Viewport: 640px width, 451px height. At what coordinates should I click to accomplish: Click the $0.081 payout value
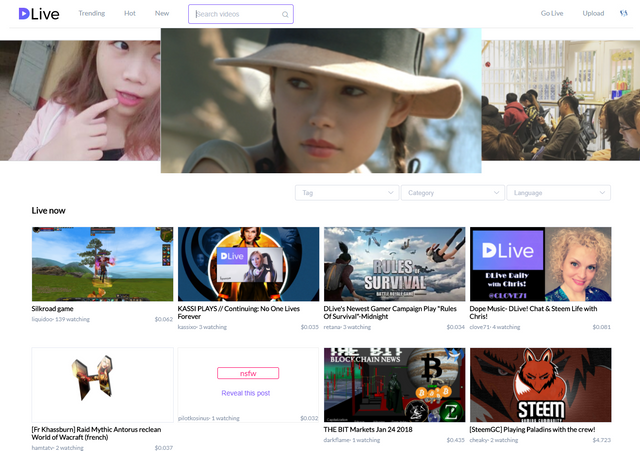click(x=602, y=327)
